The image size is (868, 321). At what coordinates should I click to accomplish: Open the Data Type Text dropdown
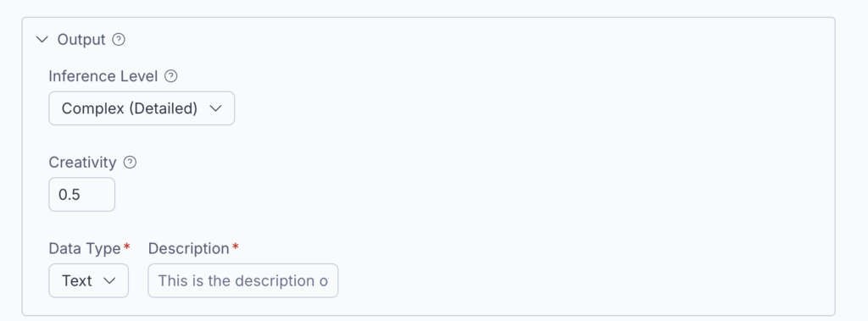(88, 280)
